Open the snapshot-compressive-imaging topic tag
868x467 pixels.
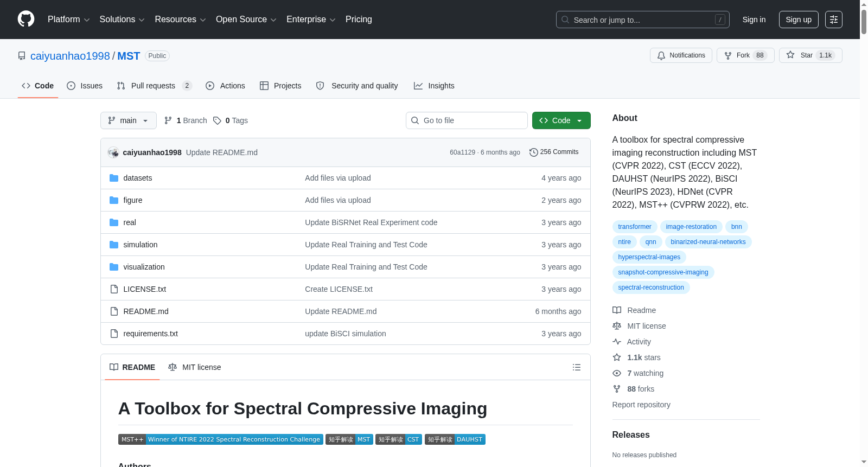(x=663, y=272)
